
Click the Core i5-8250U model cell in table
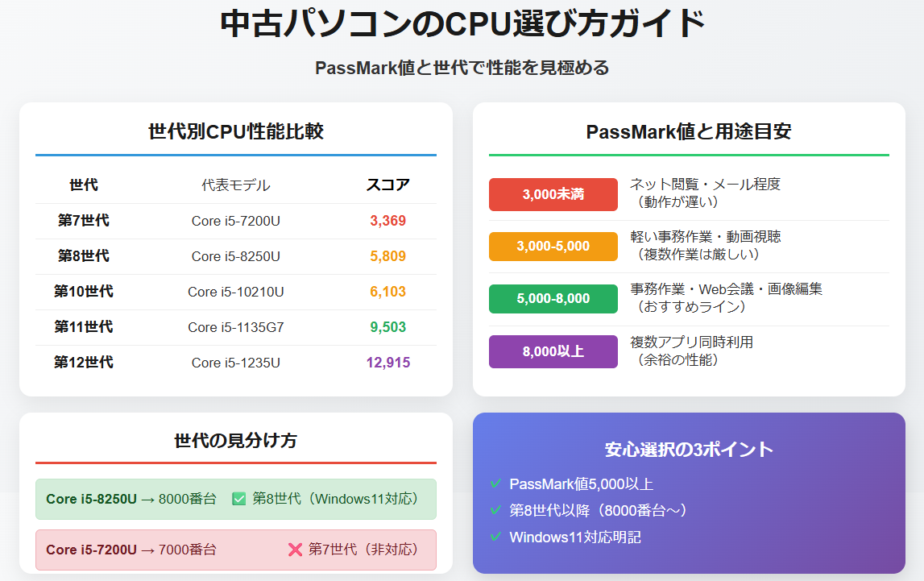(236, 256)
